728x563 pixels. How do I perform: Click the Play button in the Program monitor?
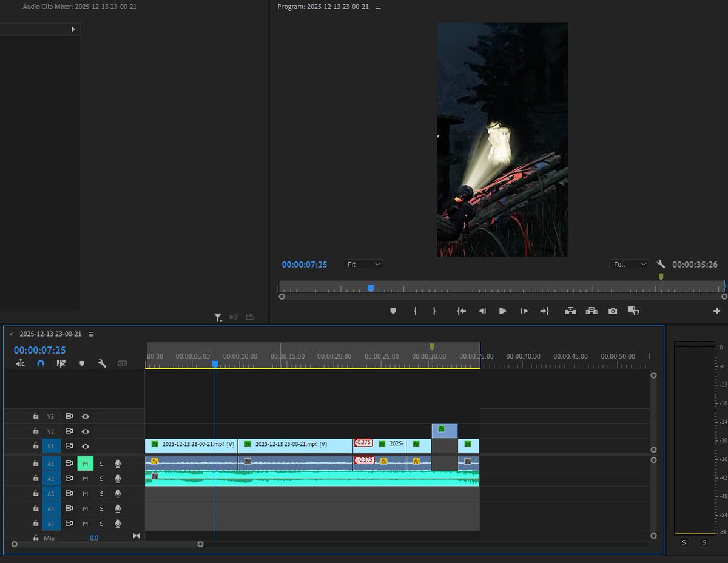[502, 311]
